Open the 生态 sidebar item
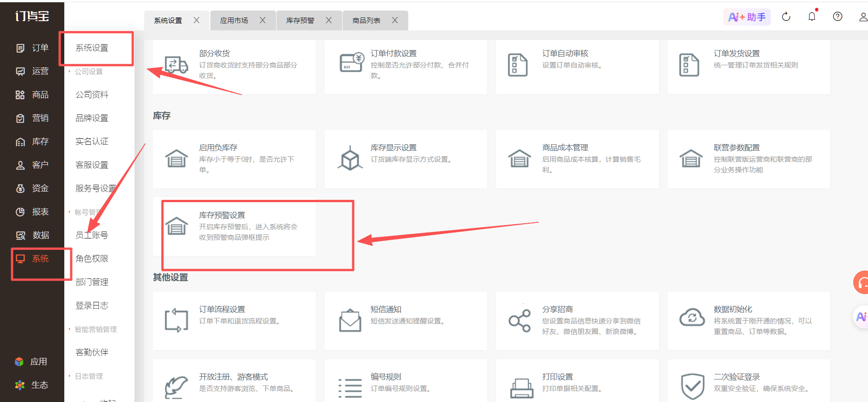 coord(31,385)
